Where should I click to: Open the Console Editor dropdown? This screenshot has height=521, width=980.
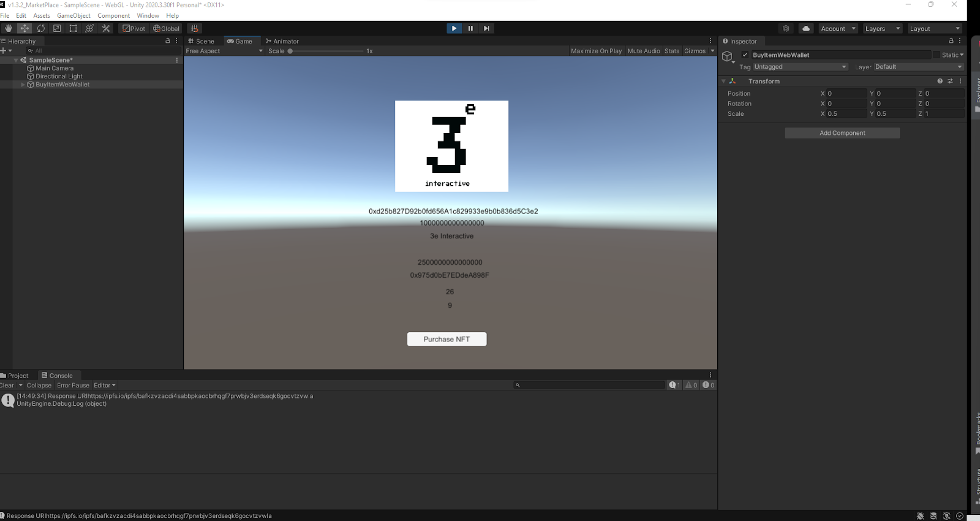(x=105, y=386)
